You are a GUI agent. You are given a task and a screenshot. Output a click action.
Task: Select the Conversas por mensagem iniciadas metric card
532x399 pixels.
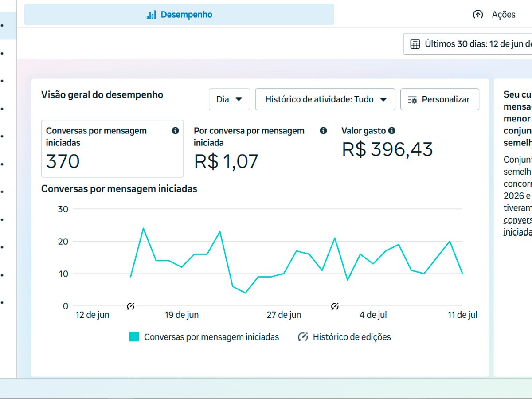pos(113,149)
